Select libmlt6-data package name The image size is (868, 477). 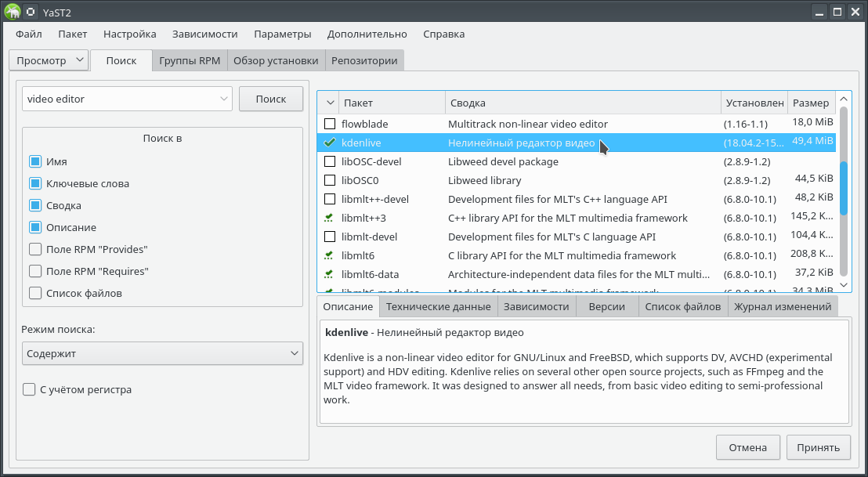[371, 274]
